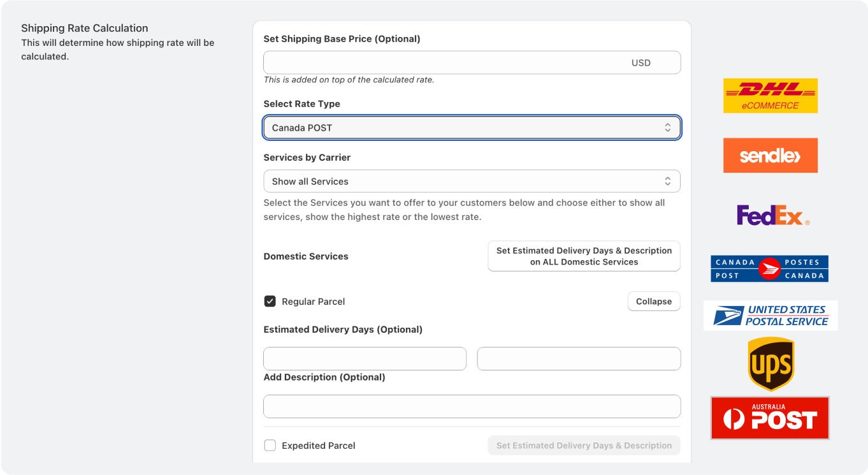
Task: Open the Select Rate Type dropdown
Action: coord(472,128)
